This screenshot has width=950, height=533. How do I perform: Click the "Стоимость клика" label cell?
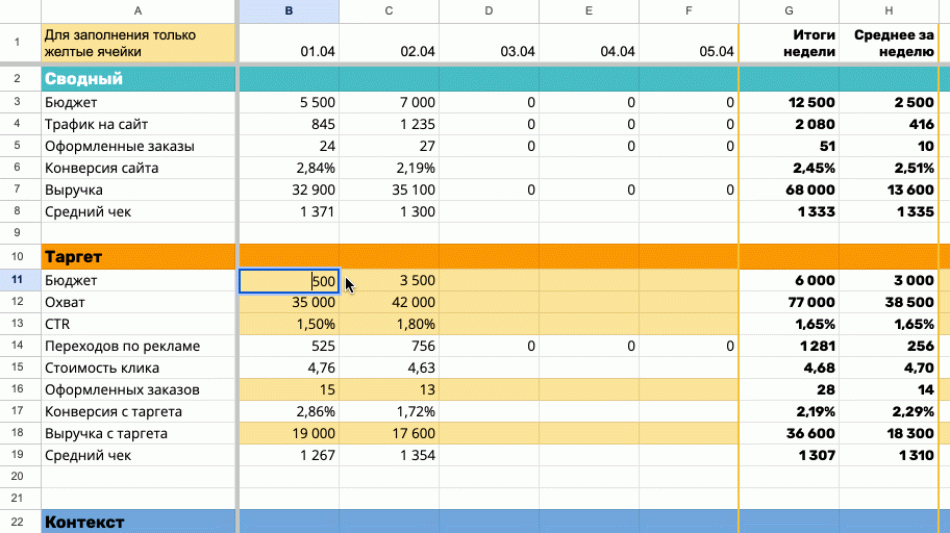coord(137,368)
